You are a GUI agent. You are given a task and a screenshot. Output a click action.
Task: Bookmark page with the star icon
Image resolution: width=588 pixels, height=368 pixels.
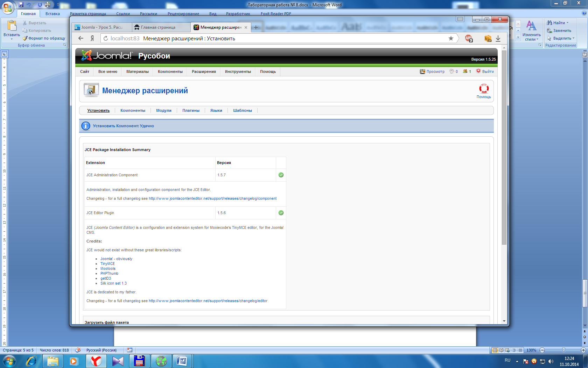coord(451,38)
